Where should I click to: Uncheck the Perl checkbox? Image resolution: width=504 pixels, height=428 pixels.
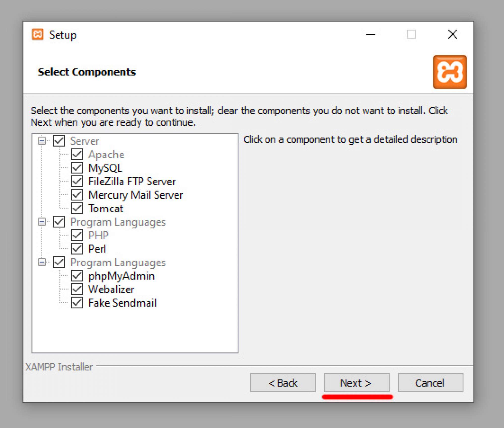[x=77, y=249]
